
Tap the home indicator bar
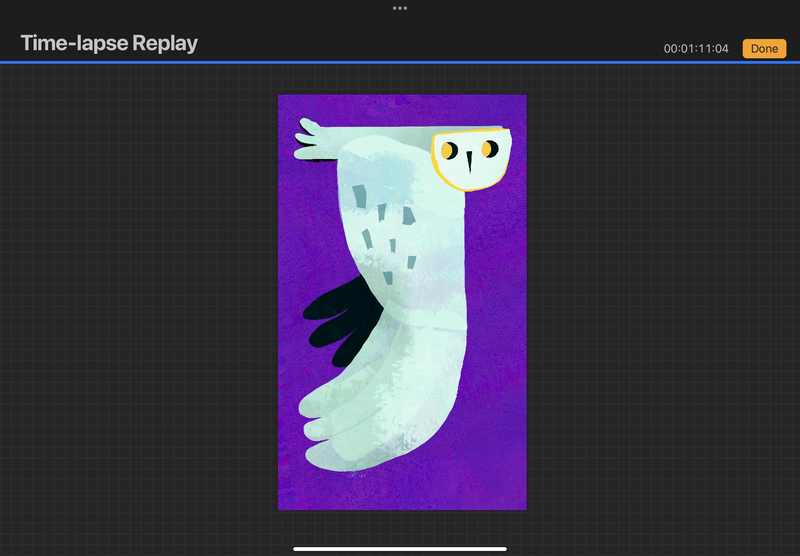pos(400,548)
